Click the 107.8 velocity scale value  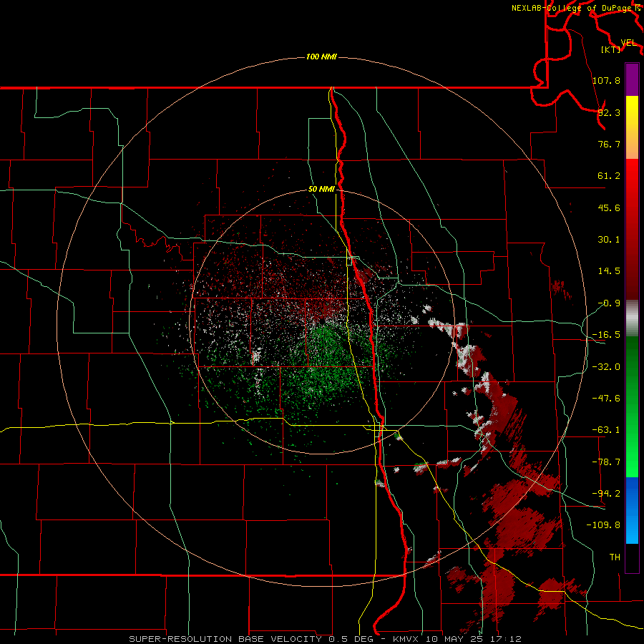point(606,80)
